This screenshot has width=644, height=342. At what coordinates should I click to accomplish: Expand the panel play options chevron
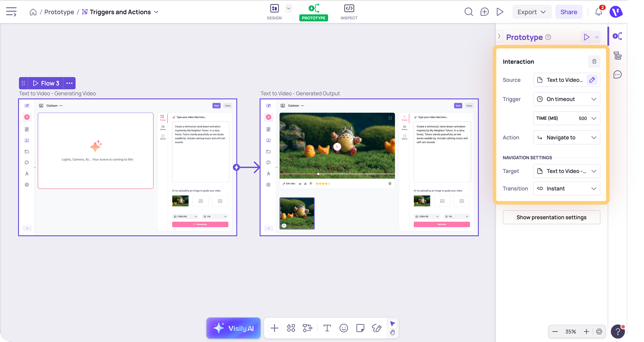coord(597,37)
